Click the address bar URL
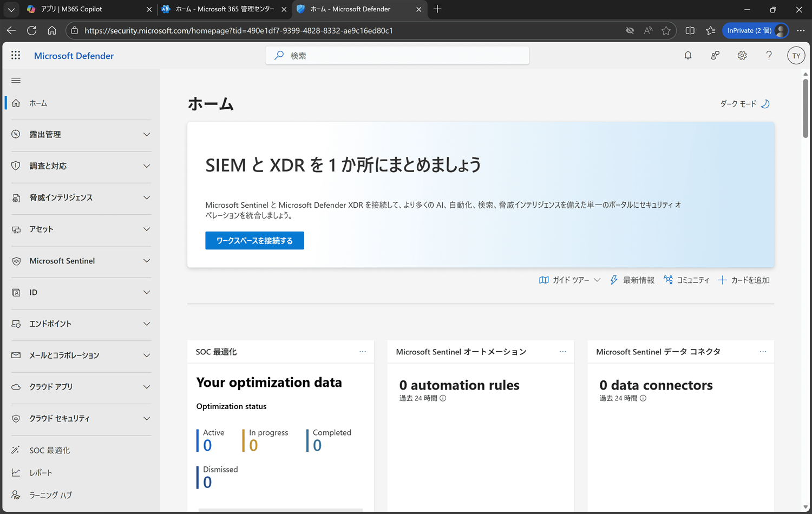812x514 pixels. pos(239,31)
